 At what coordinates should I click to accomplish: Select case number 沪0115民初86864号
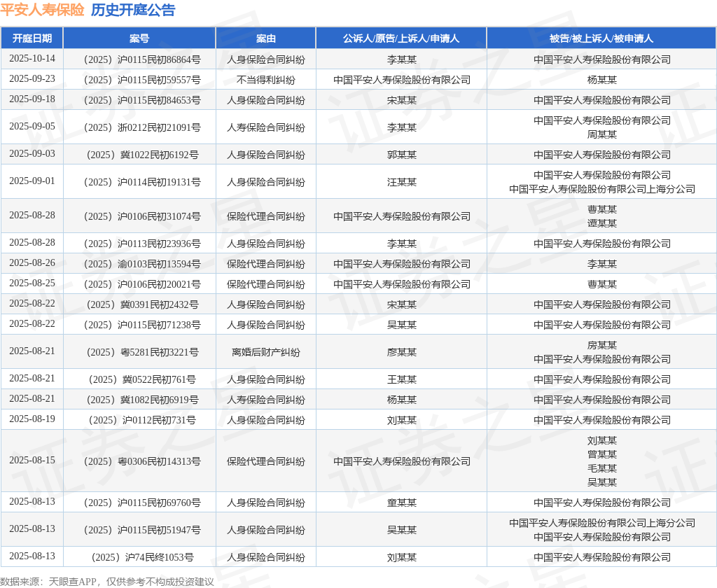point(142,59)
